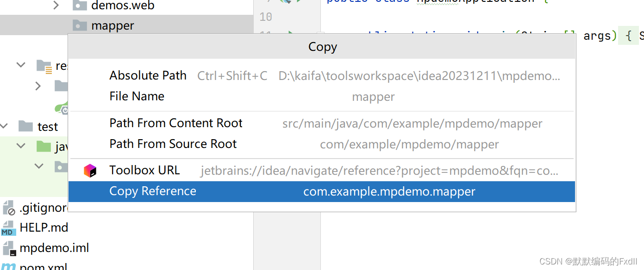Click the args parameter in editor
This screenshot has width=644, height=270.
tap(597, 36)
